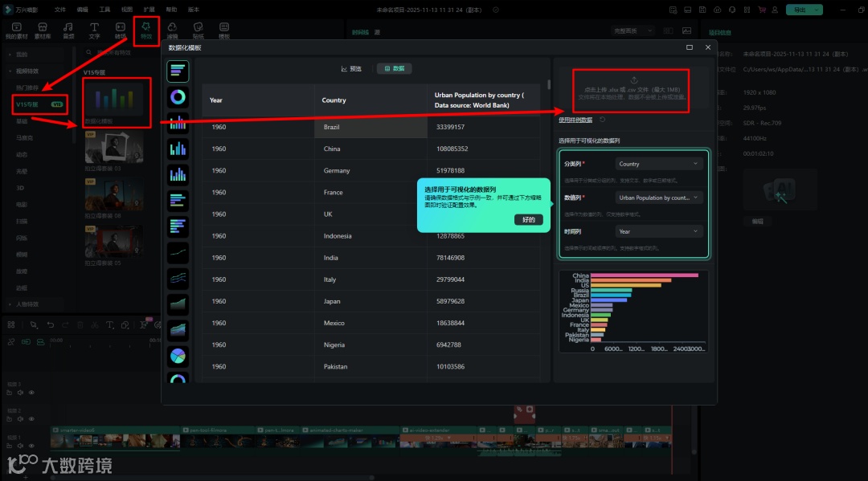Viewport: 868px width, 481px height.
Task: Click the 使用样例数据 sample data link
Action: [575, 120]
